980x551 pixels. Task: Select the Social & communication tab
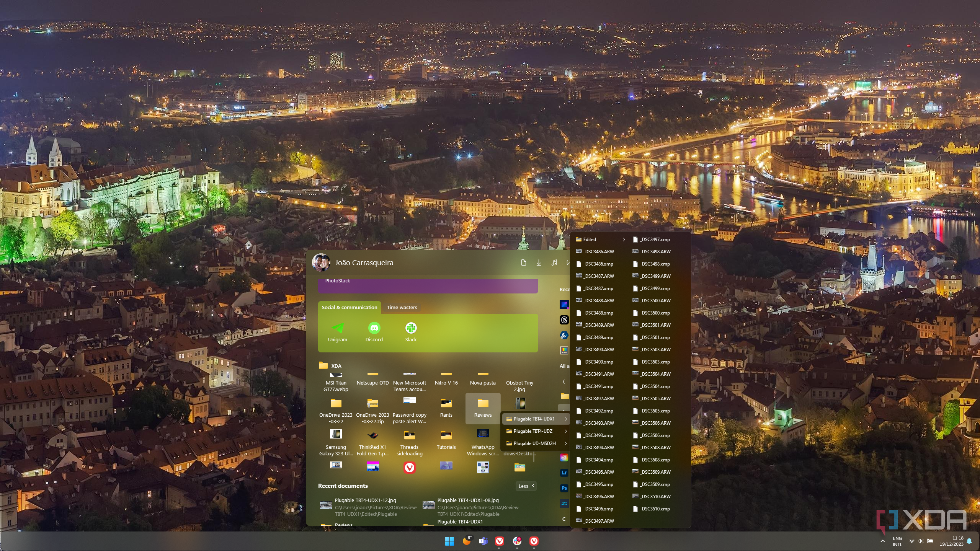pyautogui.click(x=350, y=307)
